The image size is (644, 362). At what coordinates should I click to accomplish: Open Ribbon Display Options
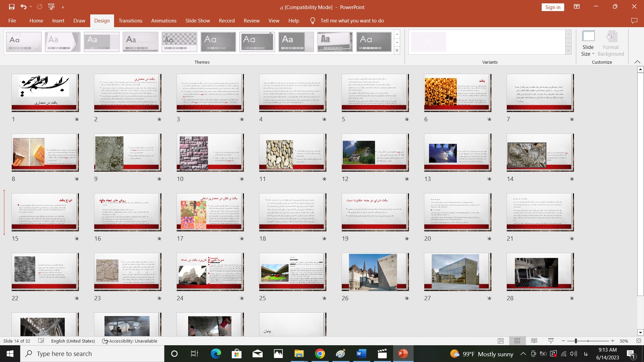(x=577, y=7)
